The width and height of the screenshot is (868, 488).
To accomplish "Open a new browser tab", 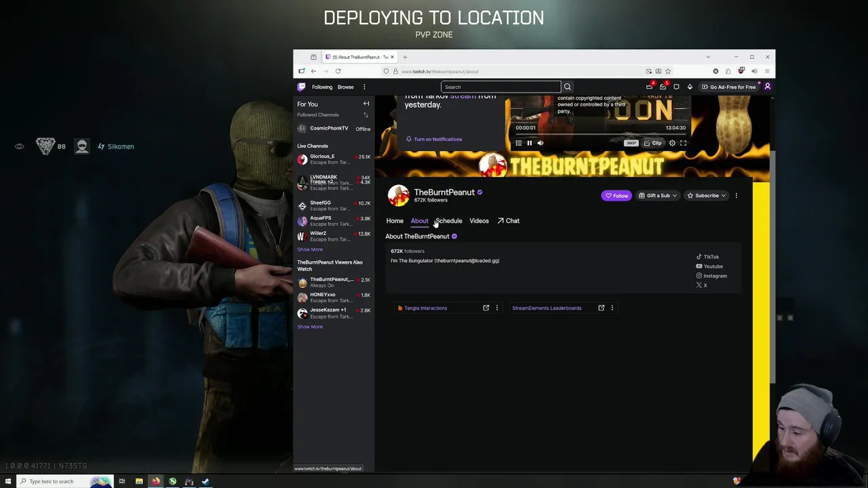I will (x=405, y=57).
